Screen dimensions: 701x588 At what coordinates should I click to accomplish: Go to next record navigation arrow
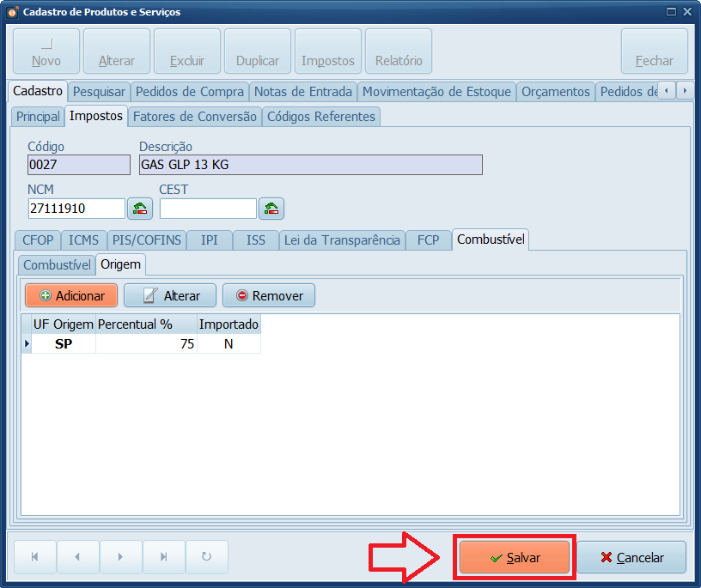coord(121,557)
